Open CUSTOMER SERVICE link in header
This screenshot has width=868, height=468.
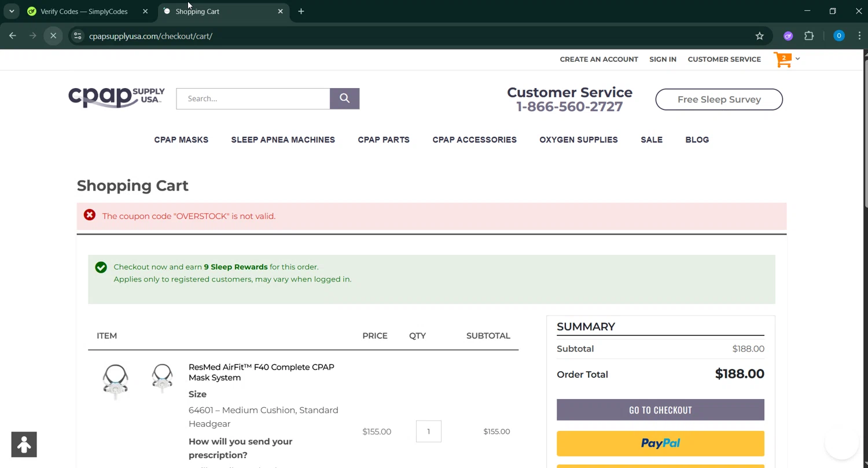click(x=724, y=59)
